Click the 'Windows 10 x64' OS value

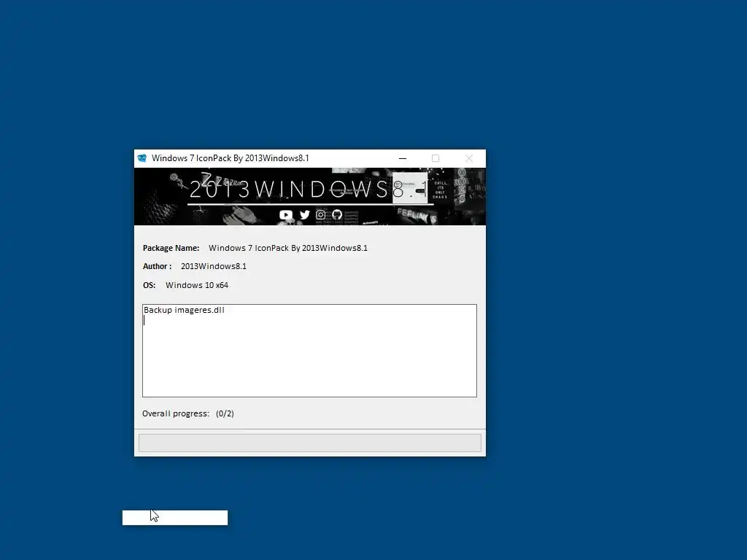tap(197, 285)
